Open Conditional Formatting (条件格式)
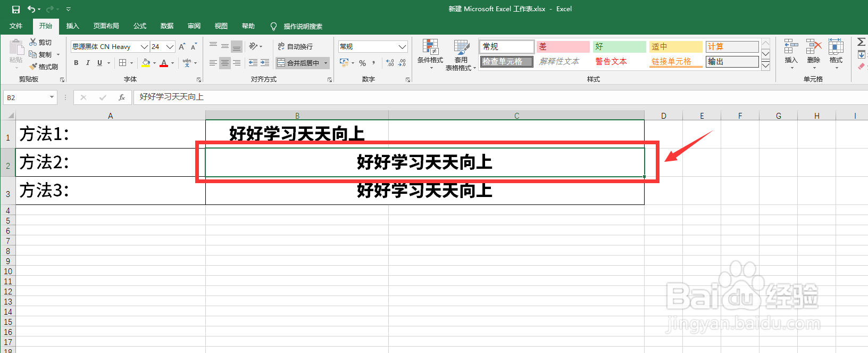 pyautogui.click(x=430, y=54)
